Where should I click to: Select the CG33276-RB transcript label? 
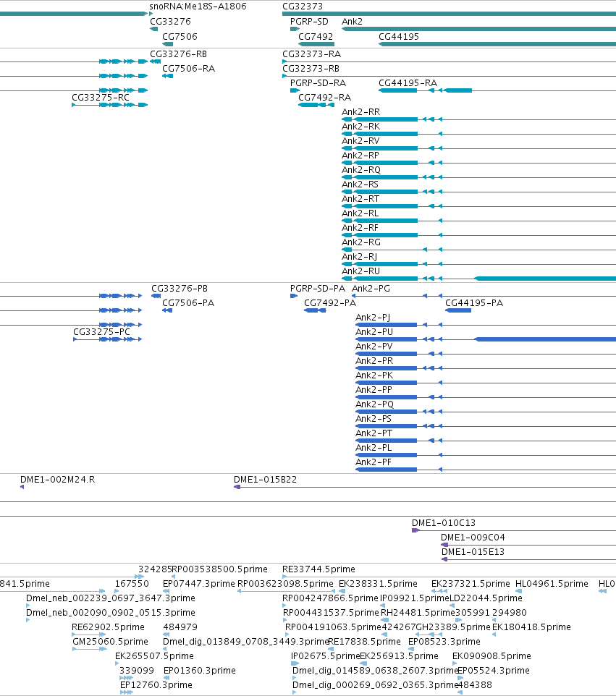point(179,54)
